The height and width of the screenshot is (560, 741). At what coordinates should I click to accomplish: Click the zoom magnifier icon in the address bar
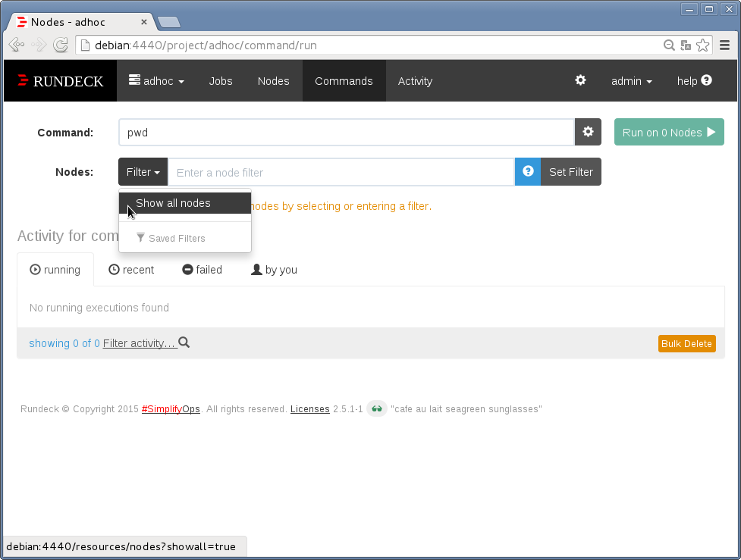click(x=669, y=45)
